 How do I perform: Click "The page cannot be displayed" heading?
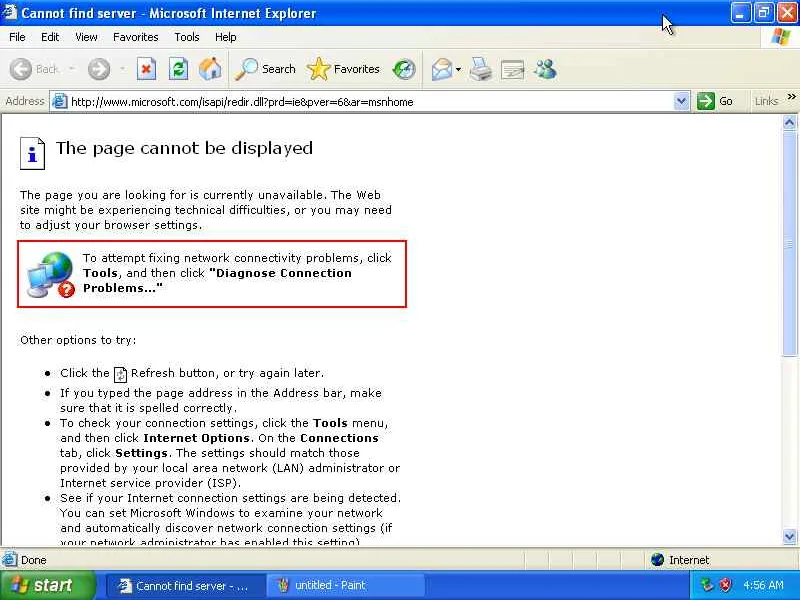point(184,148)
